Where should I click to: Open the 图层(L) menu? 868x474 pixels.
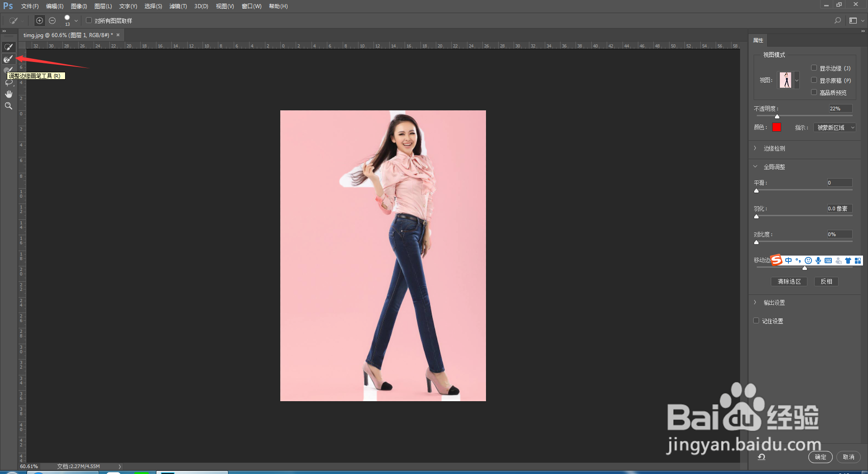point(103,6)
